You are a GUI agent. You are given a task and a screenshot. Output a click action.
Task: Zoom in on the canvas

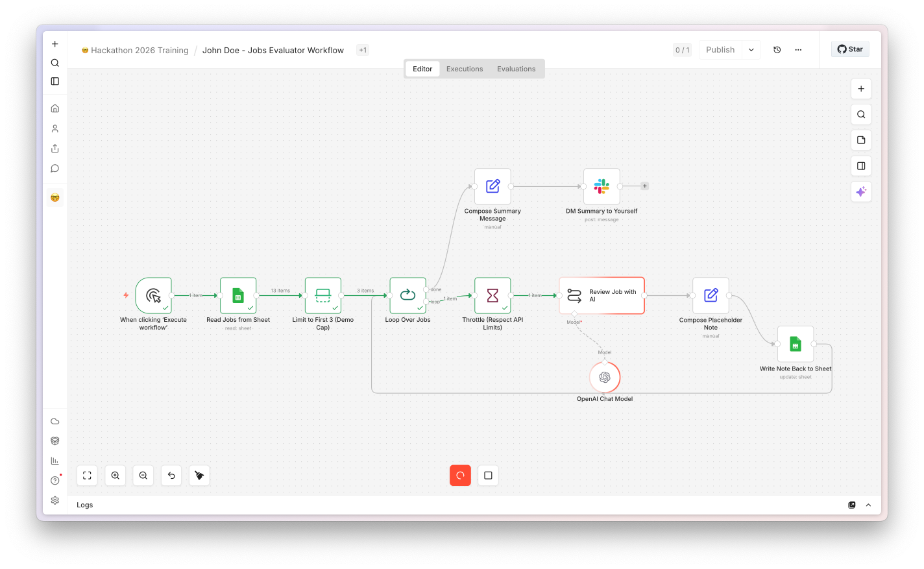[x=115, y=476]
